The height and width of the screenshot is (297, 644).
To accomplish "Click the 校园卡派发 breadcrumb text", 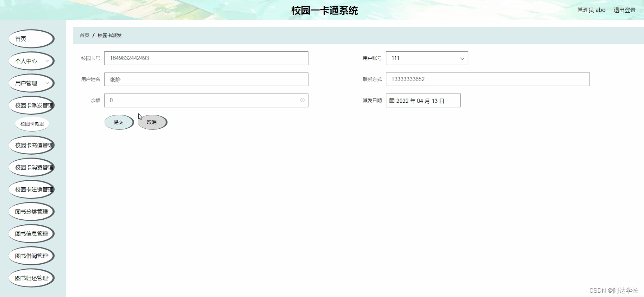I will (x=110, y=35).
